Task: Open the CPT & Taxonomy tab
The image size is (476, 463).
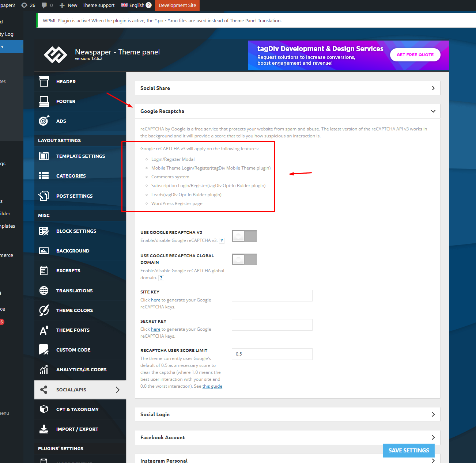Action: 80,409
